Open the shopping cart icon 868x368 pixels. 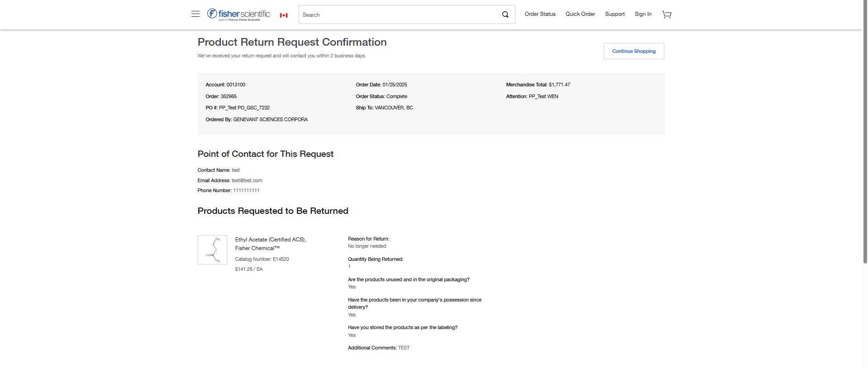point(667,14)
